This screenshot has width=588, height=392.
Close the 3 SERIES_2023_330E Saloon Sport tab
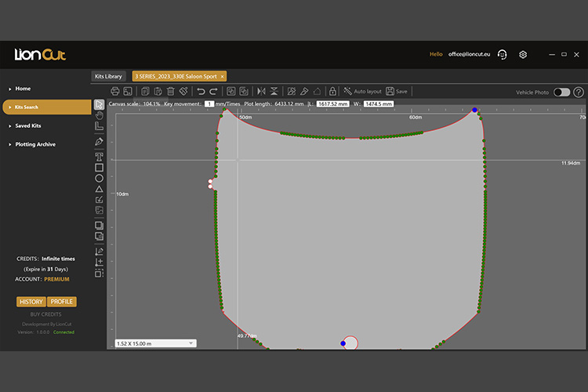coord(222,76)
